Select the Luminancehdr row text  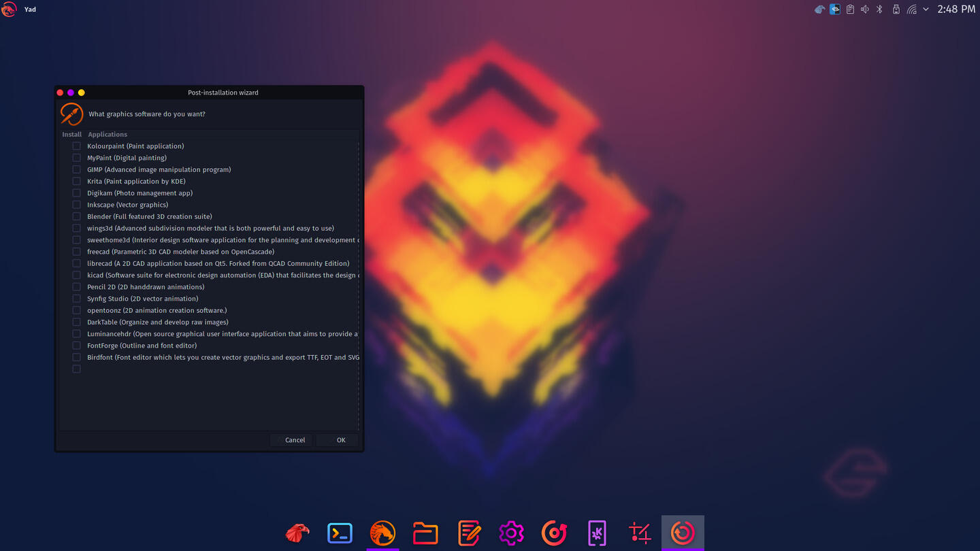(223, 334)
